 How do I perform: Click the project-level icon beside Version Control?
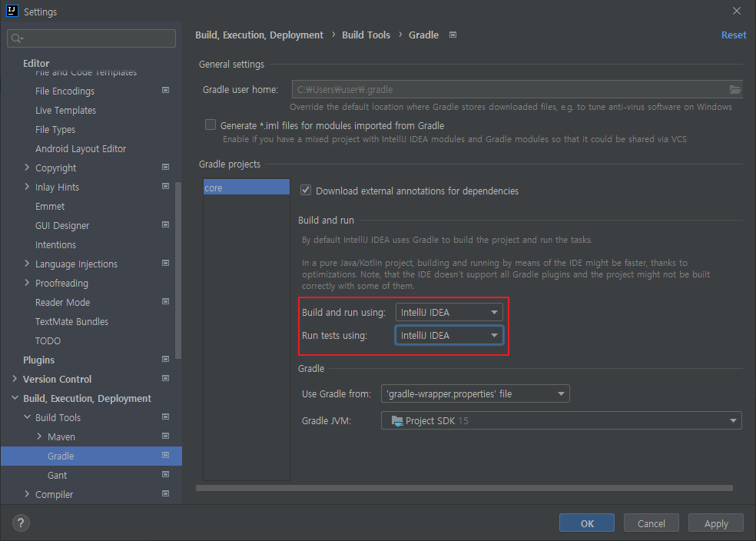pyautogui.click(x=165, y=379)
